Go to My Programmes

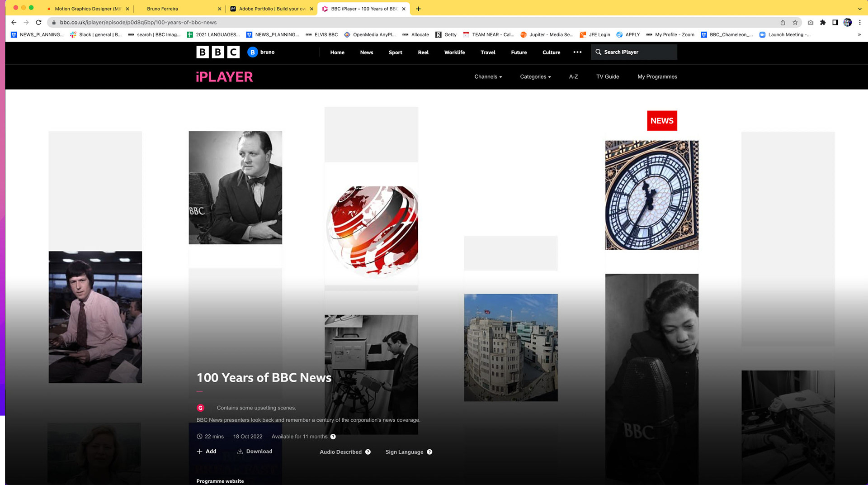pyautogui.click(x=657, y=77)
